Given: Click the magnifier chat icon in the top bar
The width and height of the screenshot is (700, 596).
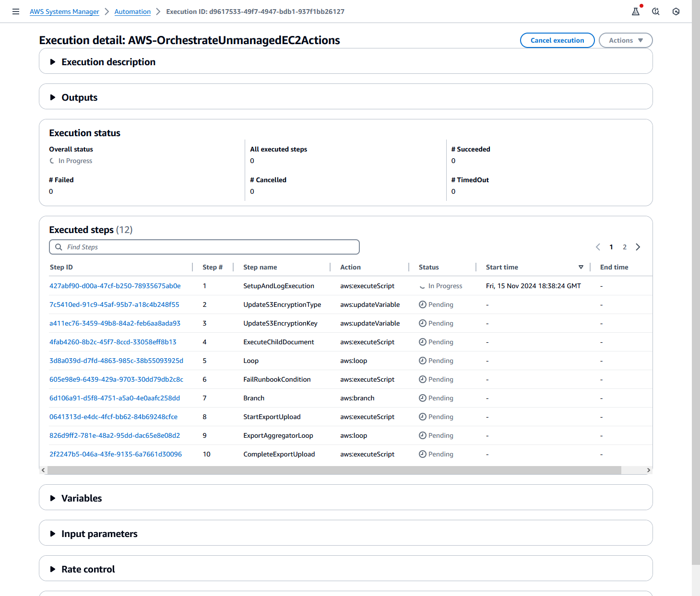Looking at the screenshot, I should (656, 12).
